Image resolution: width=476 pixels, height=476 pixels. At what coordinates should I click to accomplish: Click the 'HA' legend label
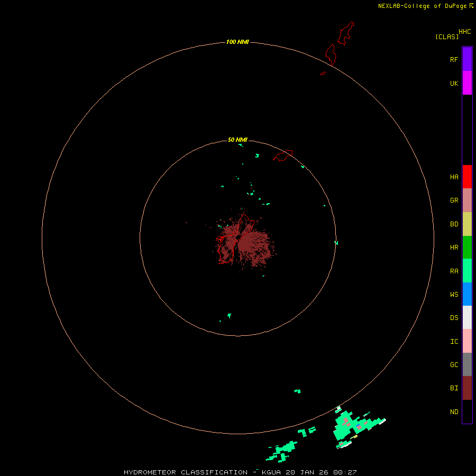[x=454, y=177]
